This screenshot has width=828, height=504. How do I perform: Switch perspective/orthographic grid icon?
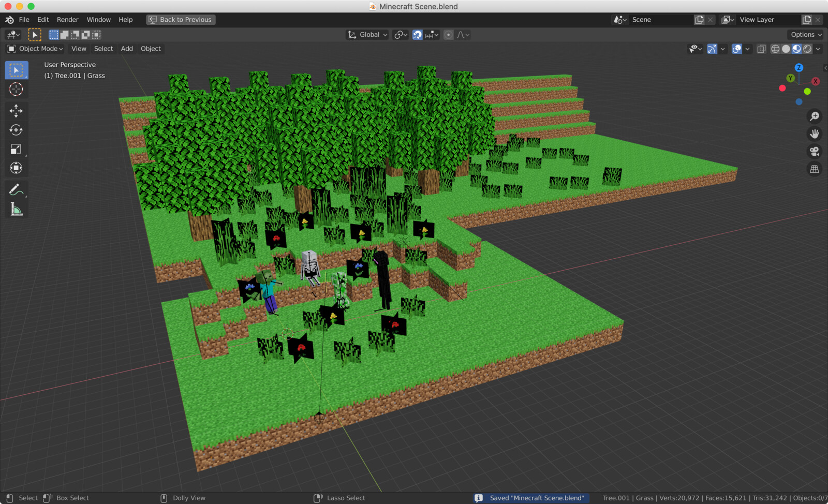815,169
